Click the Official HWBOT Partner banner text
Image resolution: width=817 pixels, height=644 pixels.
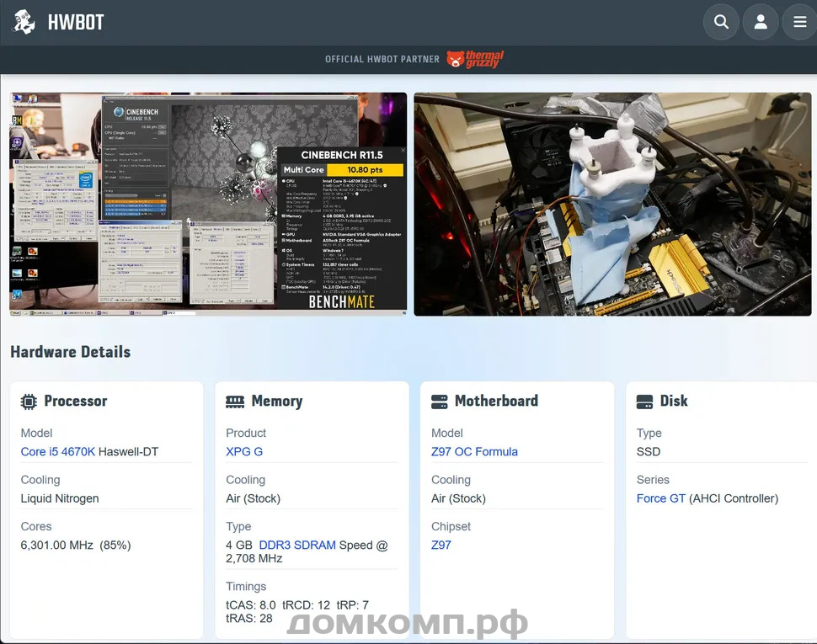(382, 60)
